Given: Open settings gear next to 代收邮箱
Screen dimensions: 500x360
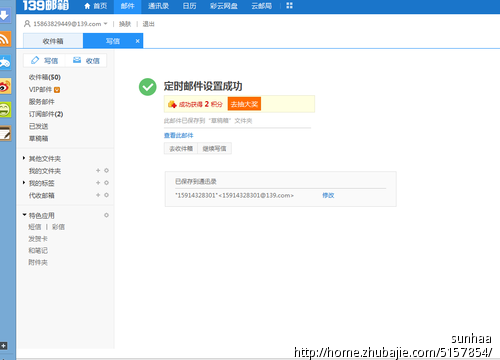Looking at the screenshot, I should [x=106, y=195].
